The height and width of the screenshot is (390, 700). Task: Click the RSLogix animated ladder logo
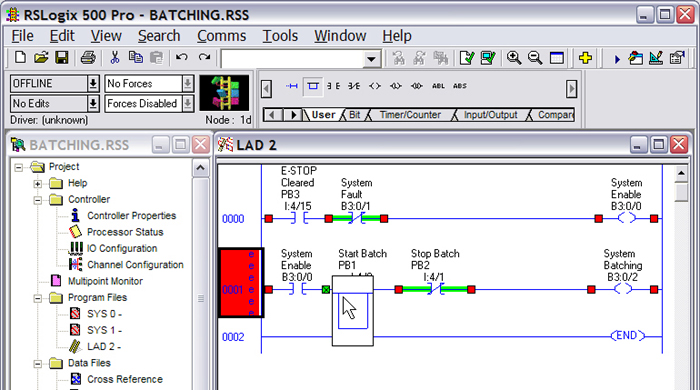coord(224,93)
